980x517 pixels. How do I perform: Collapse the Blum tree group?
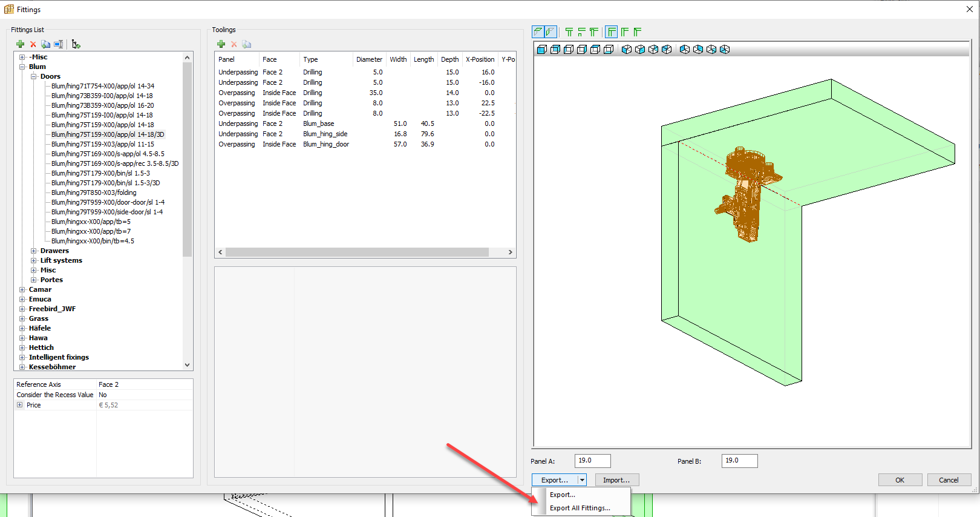click(22, 67)
